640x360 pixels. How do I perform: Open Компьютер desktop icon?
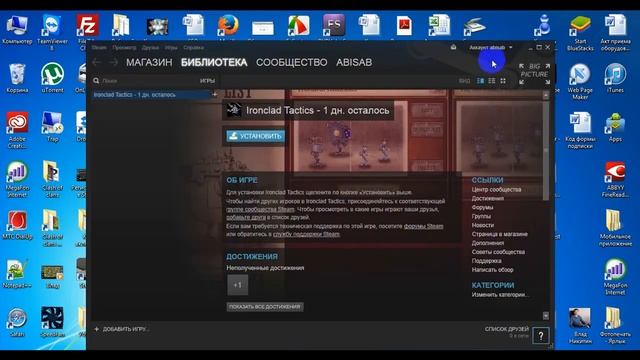tap(17, 29)
